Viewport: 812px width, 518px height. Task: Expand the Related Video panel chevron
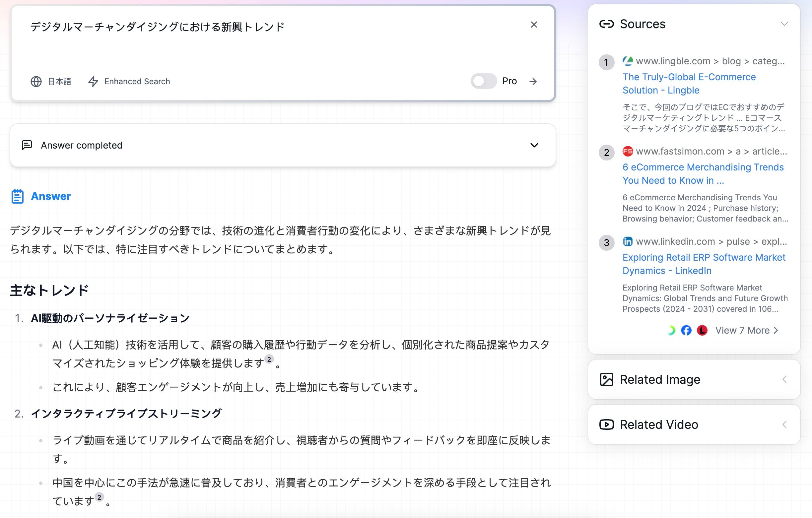[x=784, y=424]
